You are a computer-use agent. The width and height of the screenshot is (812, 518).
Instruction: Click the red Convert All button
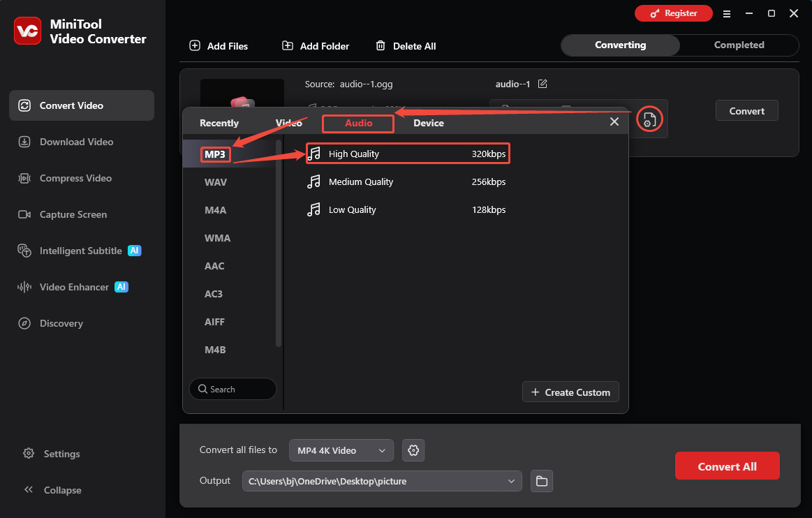(727, 466)
